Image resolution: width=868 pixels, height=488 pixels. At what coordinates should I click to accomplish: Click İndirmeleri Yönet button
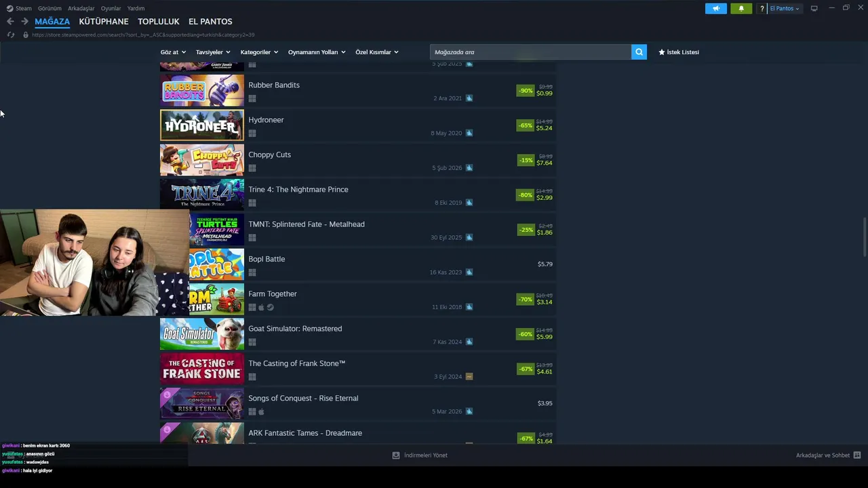[420, 455]
